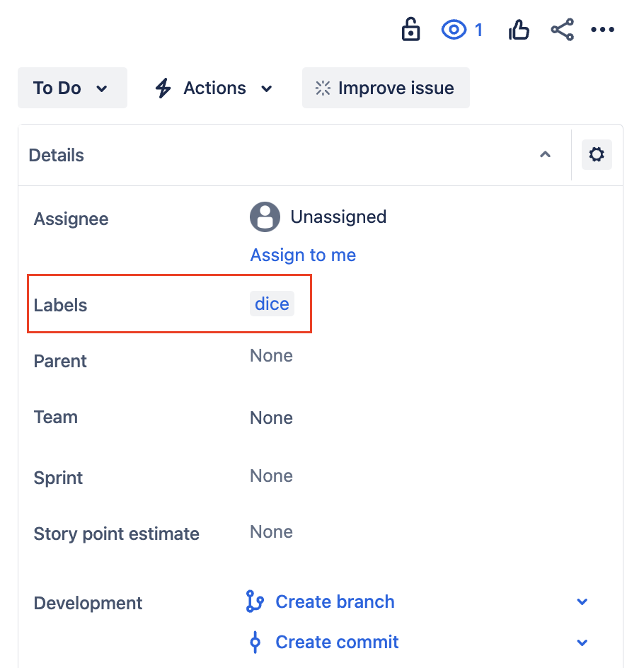Open the Actions lightning menu

[x=214, y=88]
